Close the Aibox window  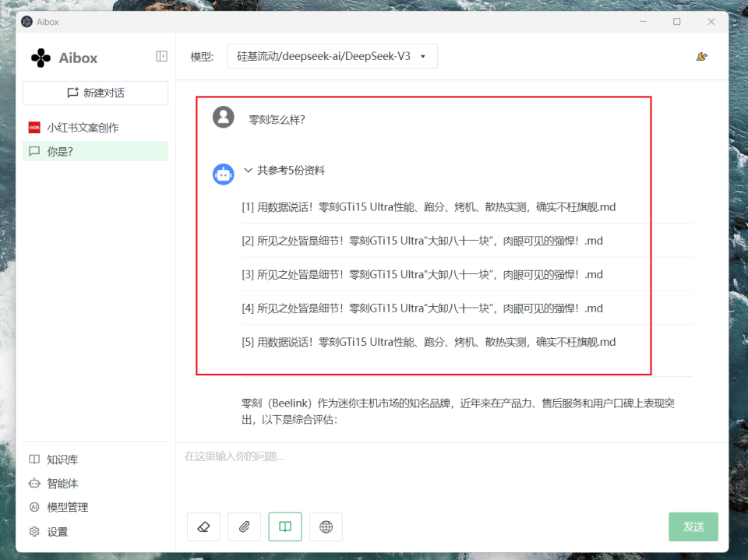[x=711, y=22]
